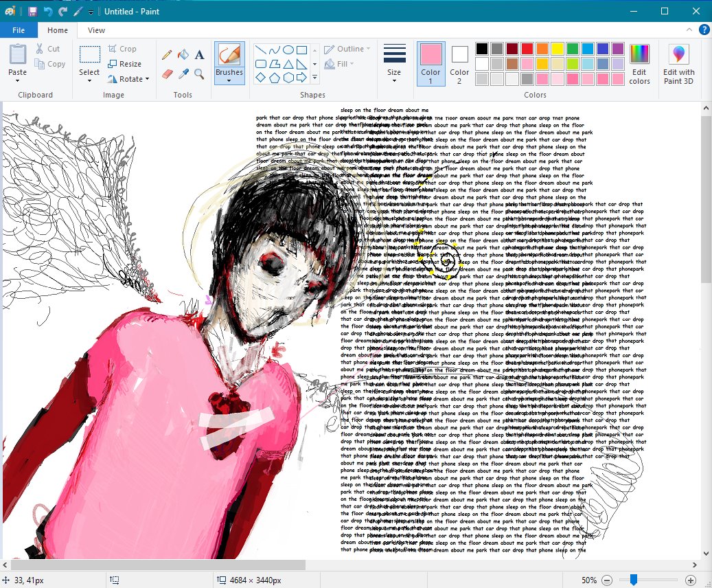Select the Eraser tool
Viewport: 712px width, 588px height.
(x=167, y=73)
